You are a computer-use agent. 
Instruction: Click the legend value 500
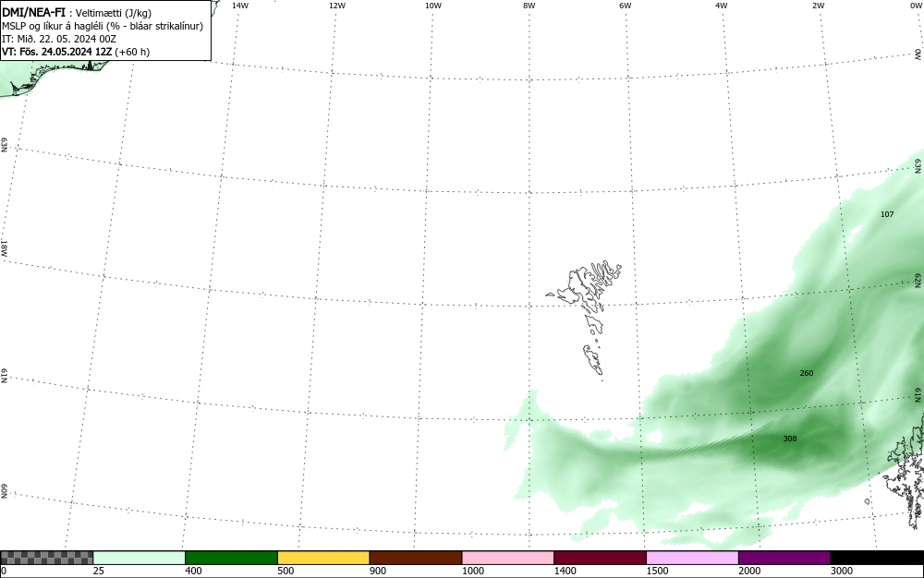[286, 571]
